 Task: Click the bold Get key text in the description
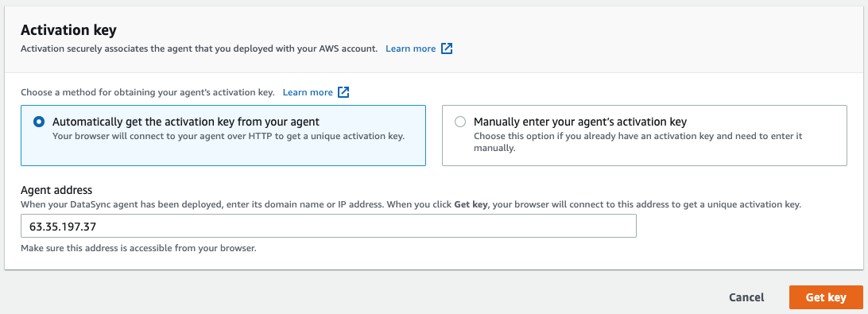[471, 204]
